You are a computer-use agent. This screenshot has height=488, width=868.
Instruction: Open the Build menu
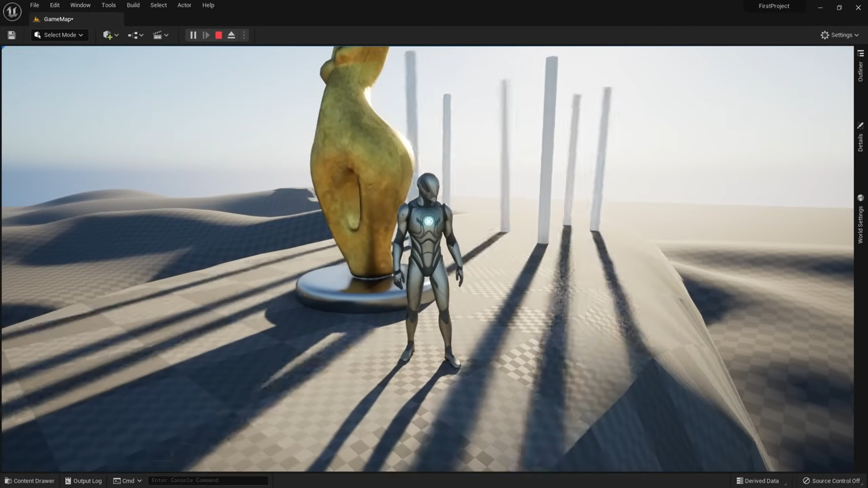(133, 5)
